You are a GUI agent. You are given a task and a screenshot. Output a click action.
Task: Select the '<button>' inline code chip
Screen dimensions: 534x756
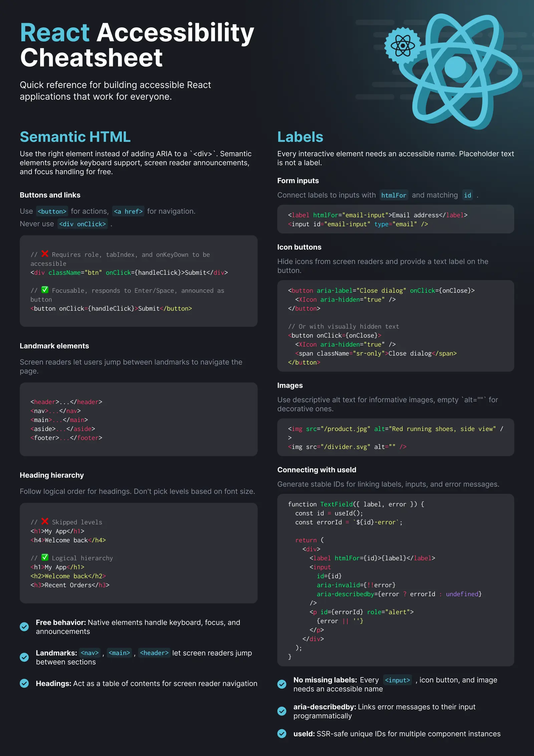pos(52,211)
